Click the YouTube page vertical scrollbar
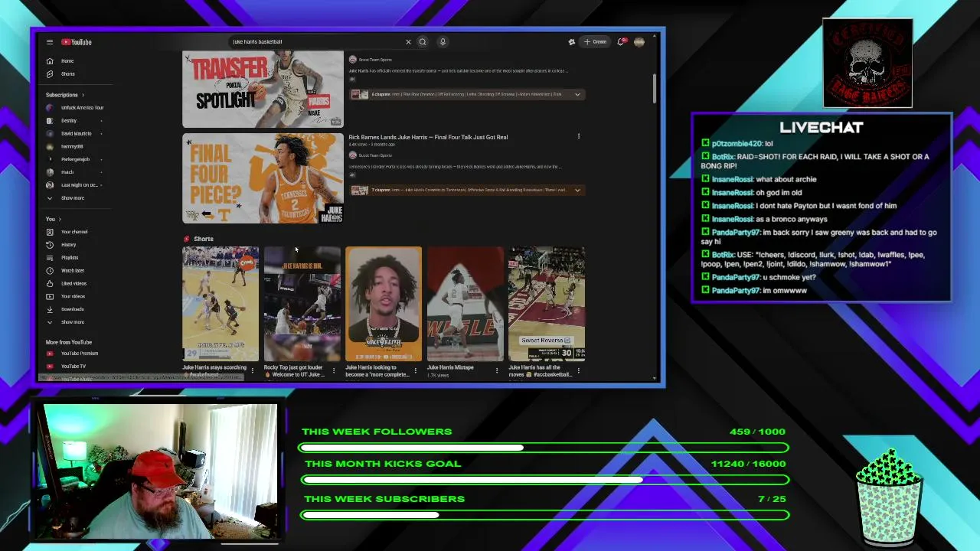Viewport: 980px width, 551px height. 655,90
